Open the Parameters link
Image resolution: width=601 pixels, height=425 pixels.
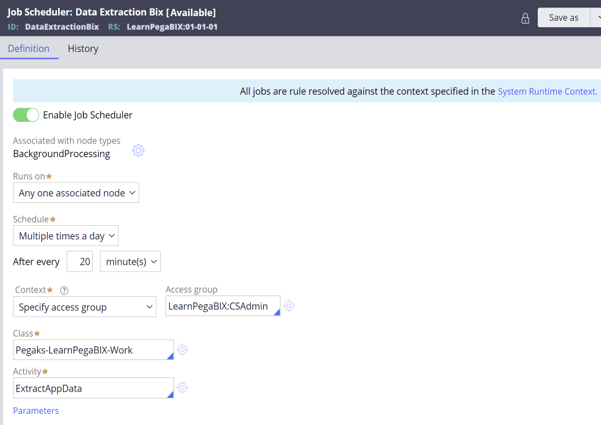(36, 411)
